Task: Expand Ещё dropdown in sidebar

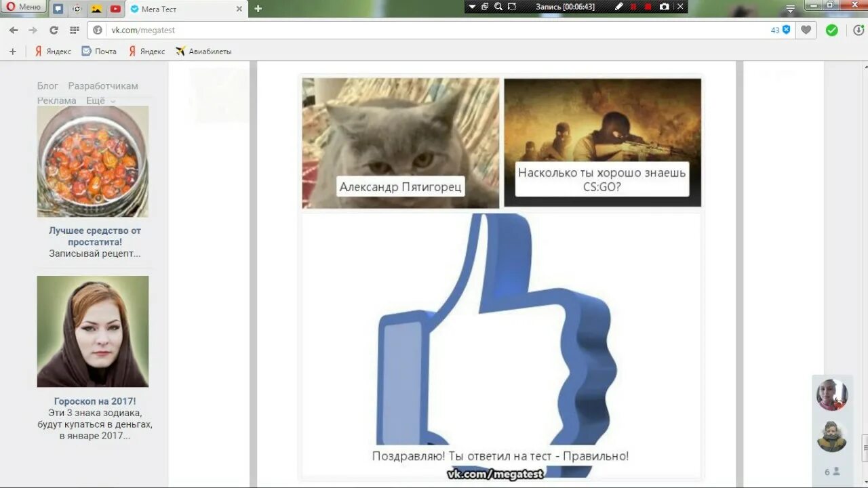Action: tap(100, 100)
